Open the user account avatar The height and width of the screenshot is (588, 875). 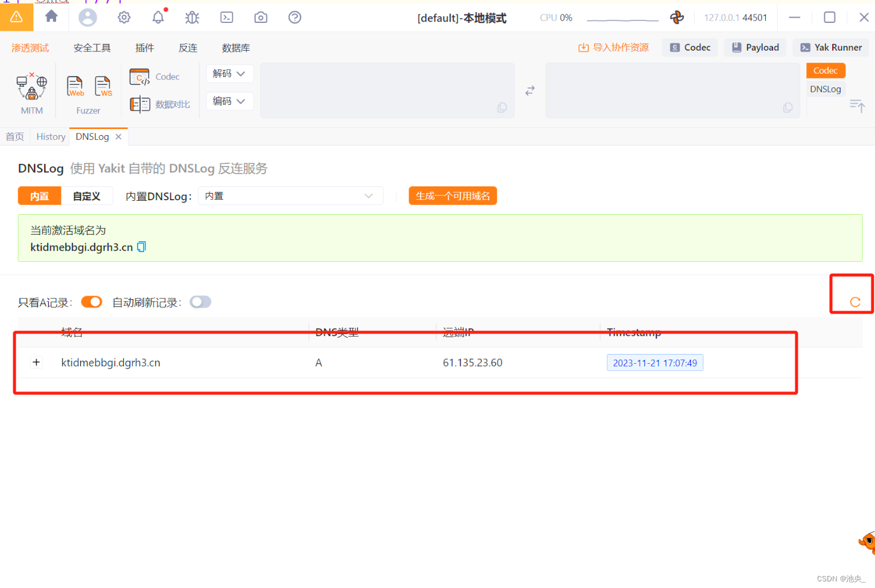coord(87,17)
